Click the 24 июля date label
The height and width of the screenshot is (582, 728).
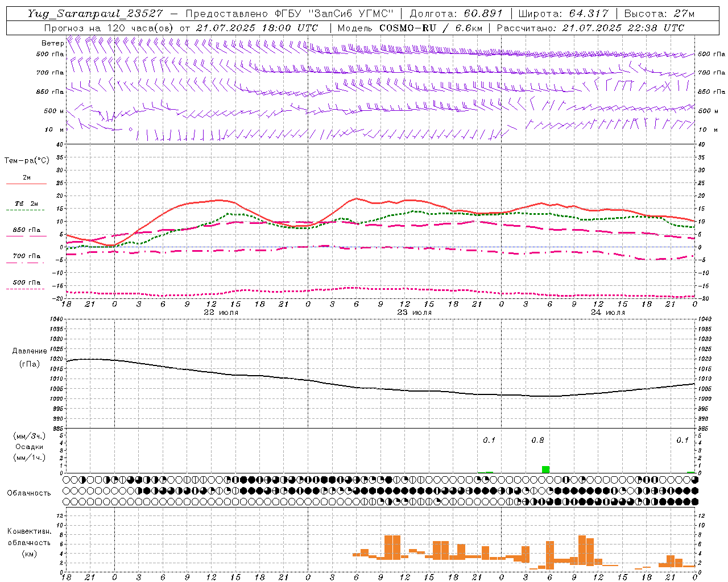coord(608,313)
